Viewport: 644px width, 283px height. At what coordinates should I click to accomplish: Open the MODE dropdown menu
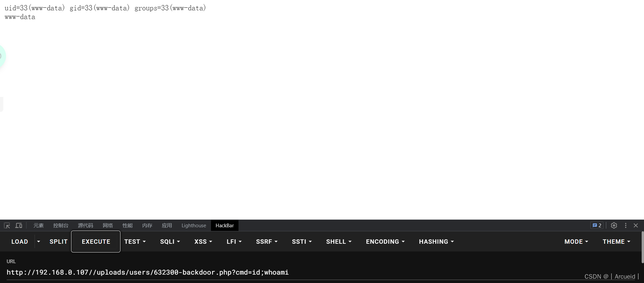click(576, 242)
